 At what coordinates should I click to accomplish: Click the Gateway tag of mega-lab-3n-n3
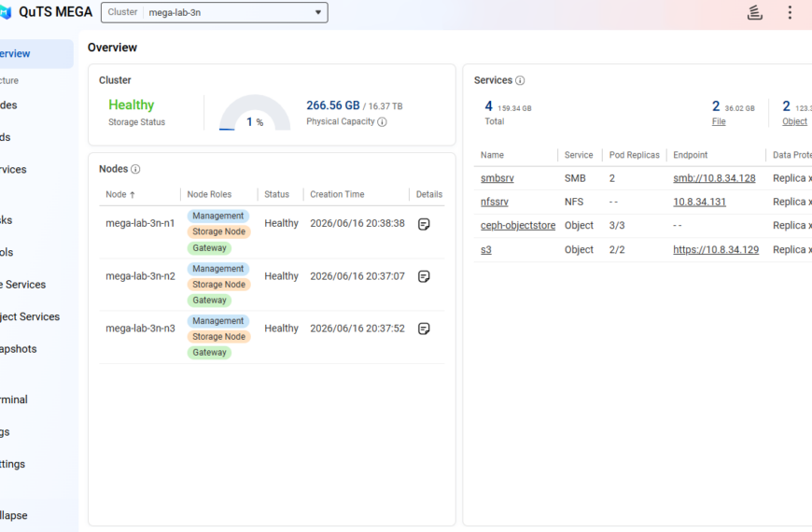tap(209, 352)
